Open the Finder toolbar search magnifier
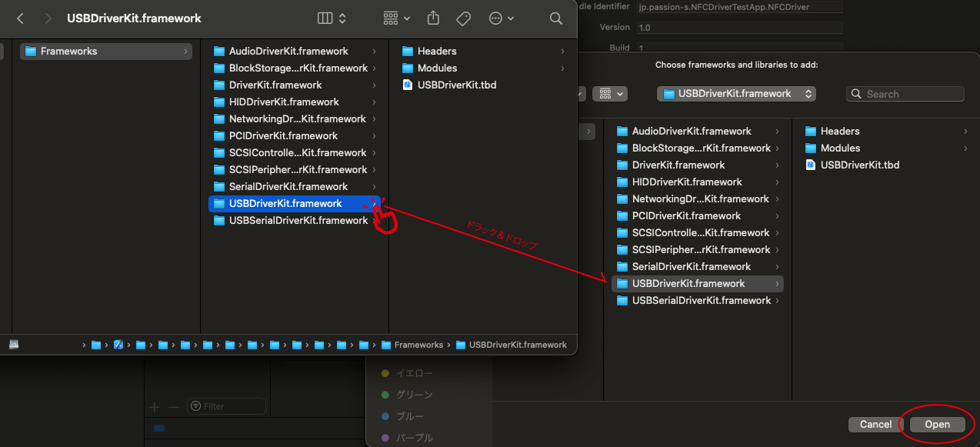The image size is (980, 447). [x=556, y=18]
